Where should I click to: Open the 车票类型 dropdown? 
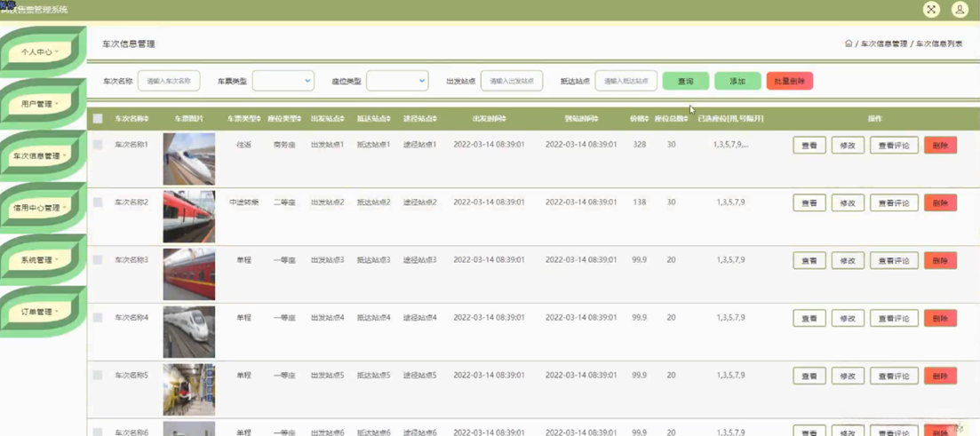pyautogui.click(x=283, y=81)
